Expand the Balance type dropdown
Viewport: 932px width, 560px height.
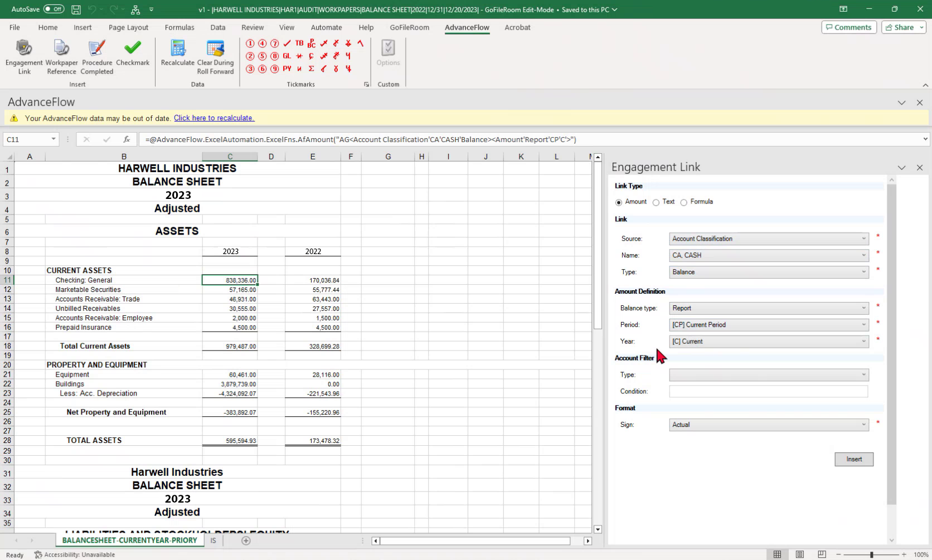(769, 308)
